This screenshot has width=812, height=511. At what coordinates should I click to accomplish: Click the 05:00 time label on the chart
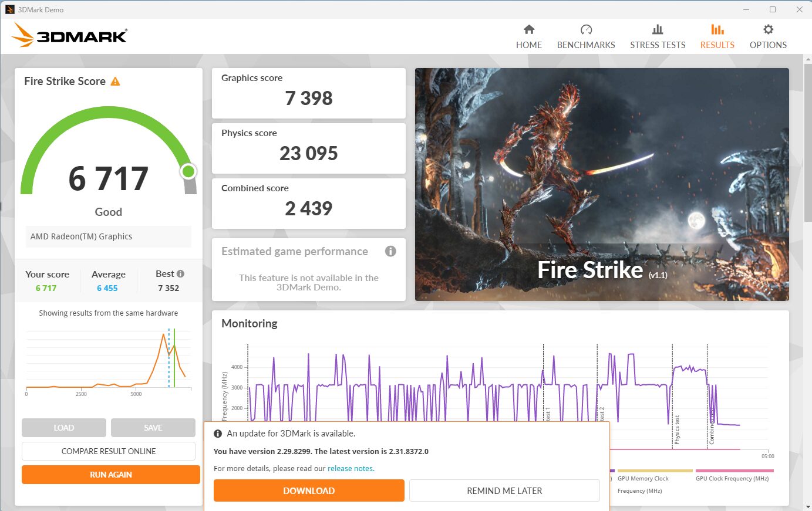[768, 456]
